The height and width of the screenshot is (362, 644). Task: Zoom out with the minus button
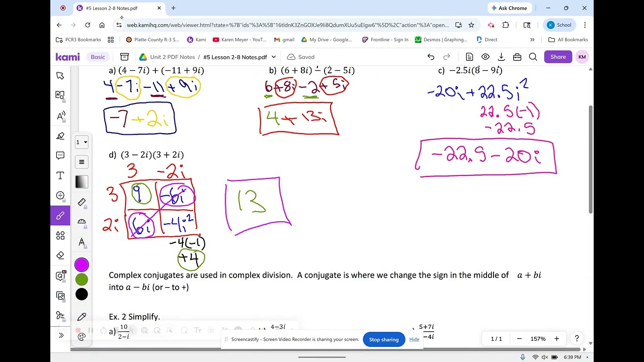519,339
